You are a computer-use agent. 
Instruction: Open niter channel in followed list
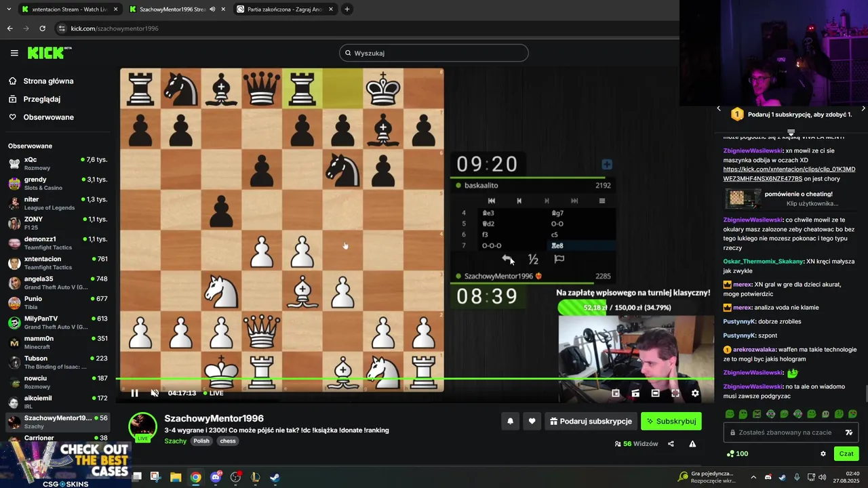(x=58, y=203)
